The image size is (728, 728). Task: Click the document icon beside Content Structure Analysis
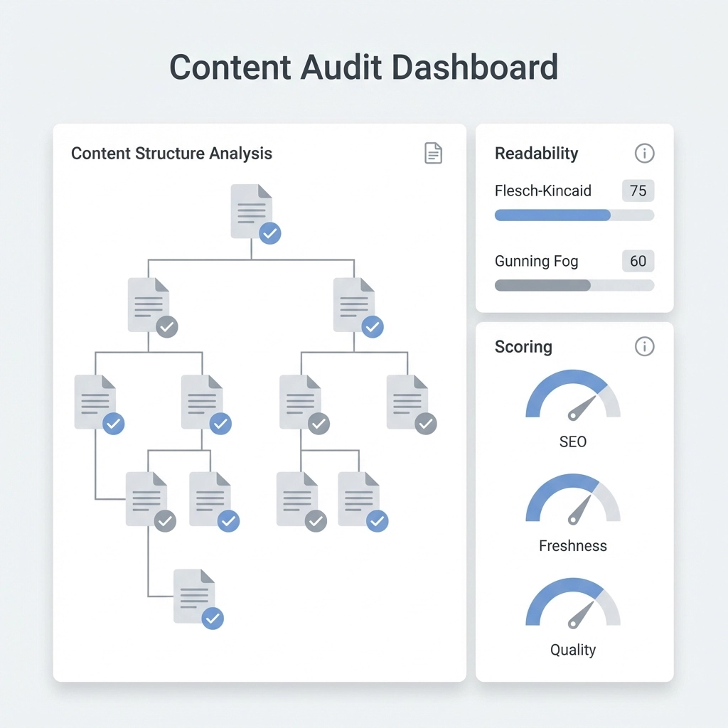(x=433, y=153)
